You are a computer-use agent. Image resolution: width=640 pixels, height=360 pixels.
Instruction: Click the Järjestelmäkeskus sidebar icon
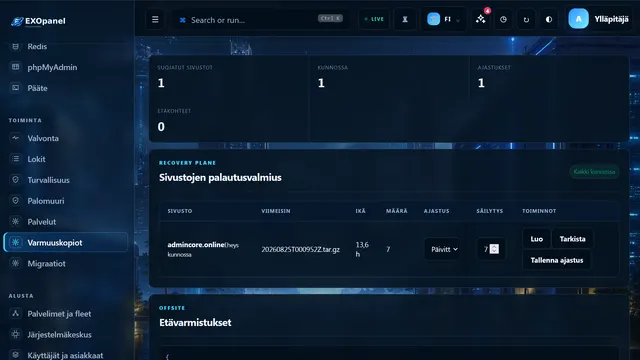coord(16,334)
